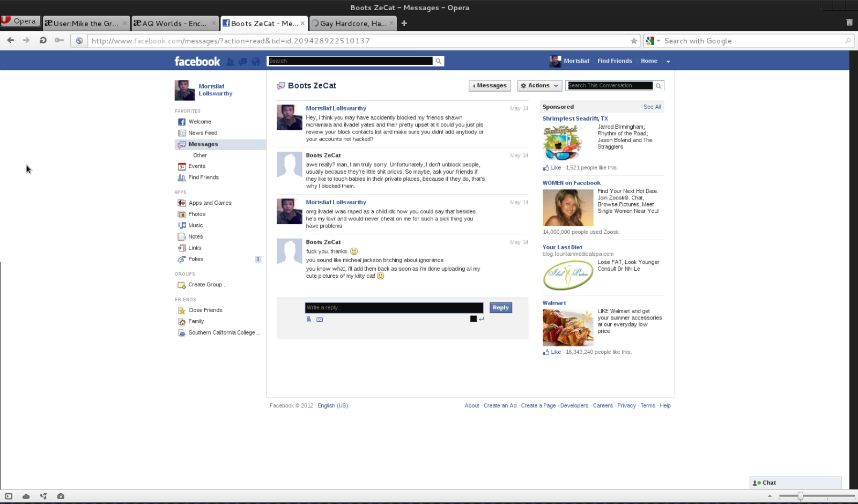Screen dimensions: 858x504
Task: Click the trash icon for closed tabs
Action: click(849, 23)
